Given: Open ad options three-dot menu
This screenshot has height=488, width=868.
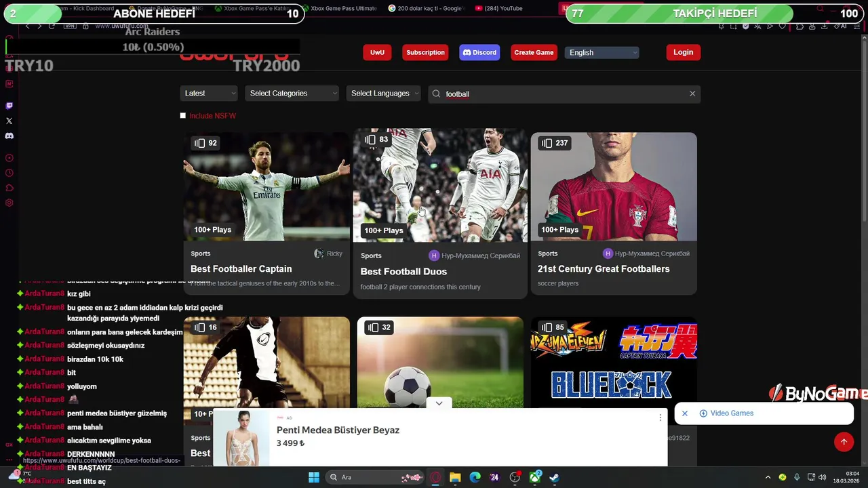Looking at the screenshot, I should 660,418.
